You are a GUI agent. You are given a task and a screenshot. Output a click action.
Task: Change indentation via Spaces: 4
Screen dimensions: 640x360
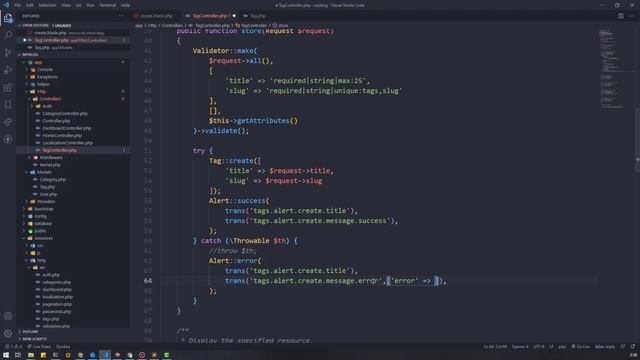tap(520, 347)
